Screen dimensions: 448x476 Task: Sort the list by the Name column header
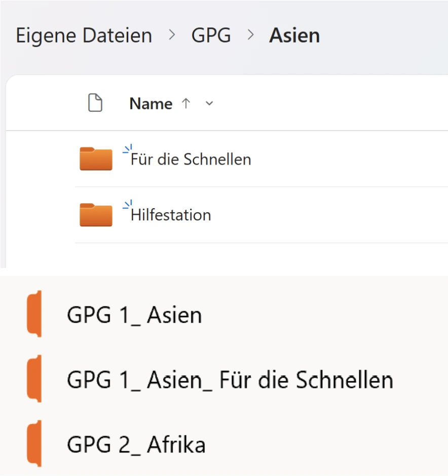(151, 104)
